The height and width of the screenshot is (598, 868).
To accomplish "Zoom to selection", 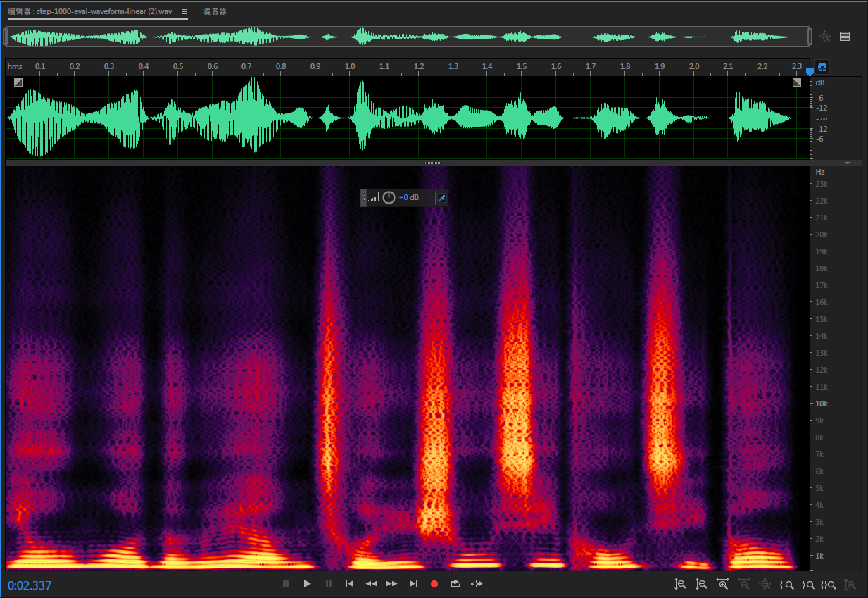I will [x=829, y=584].
